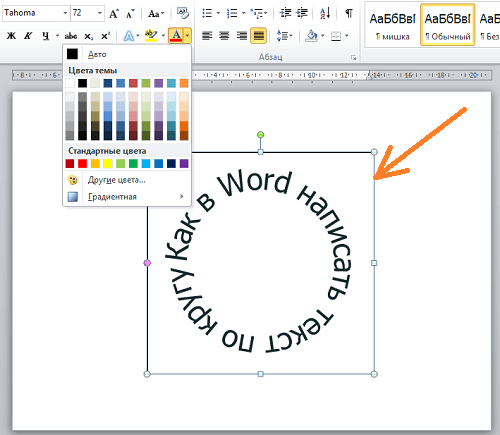
Task: Sort text with the A-Z sort icon
Action: 325,13
